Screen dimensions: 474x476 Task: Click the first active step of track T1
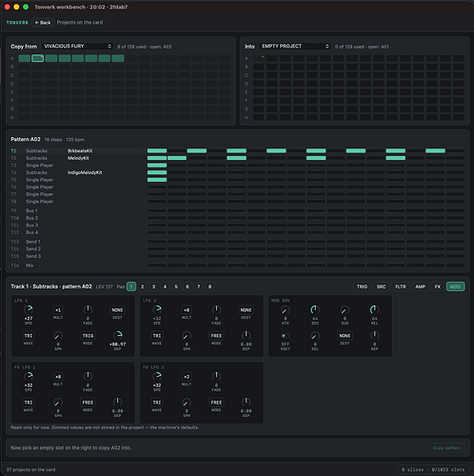[157, 150]
